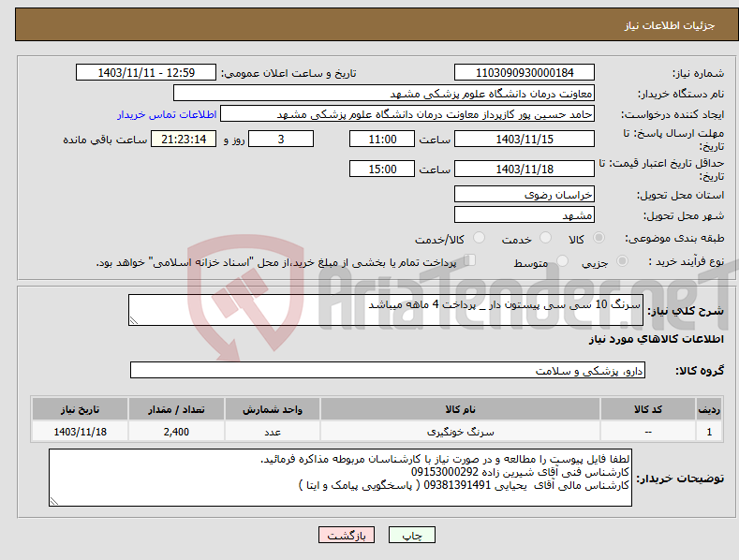The image size is (739, 560).
Task: Open the اطلاعات تماس خریدار link
Action: (x=167, y=114)
